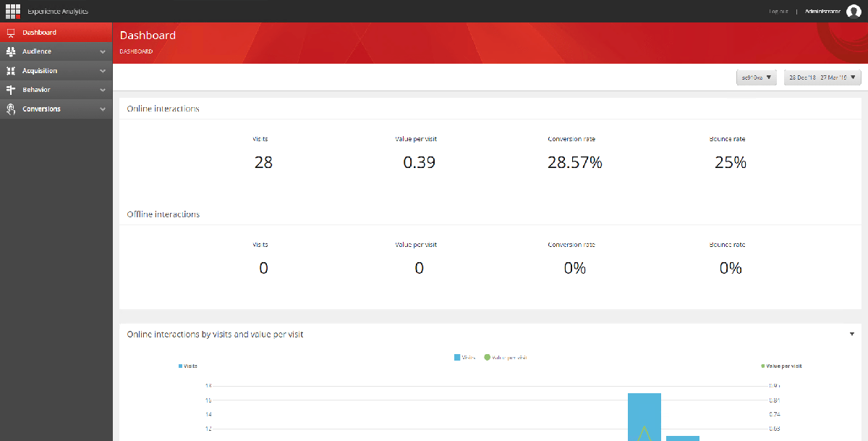Click the Log out link

779,12
